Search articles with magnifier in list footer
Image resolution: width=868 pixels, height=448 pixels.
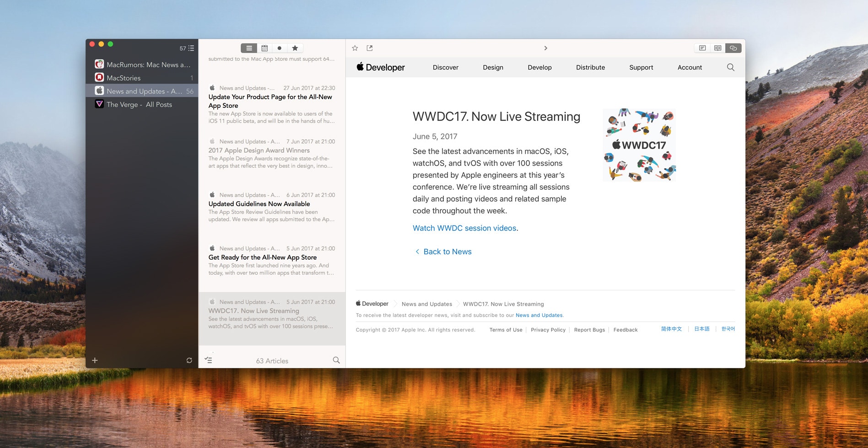click(336, 360)
